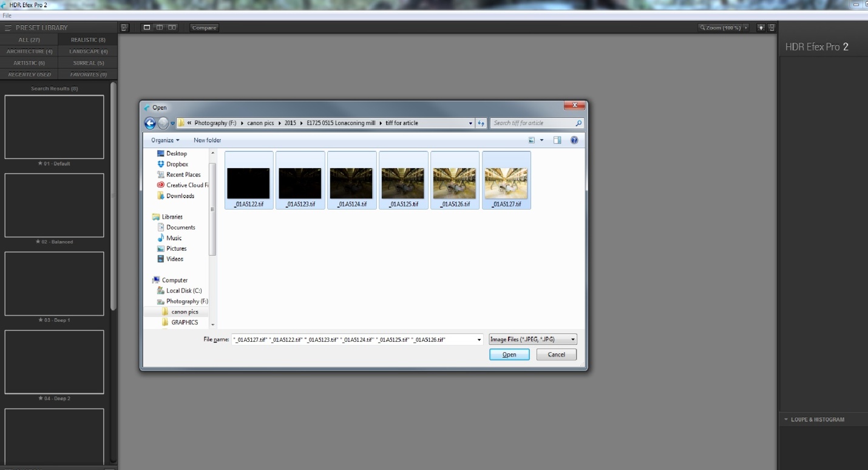The height and width of the screenshot is (470, 868).
Task: Open the view options dropdown arrow
Action: pyautogui.click(x=541, y=140)
